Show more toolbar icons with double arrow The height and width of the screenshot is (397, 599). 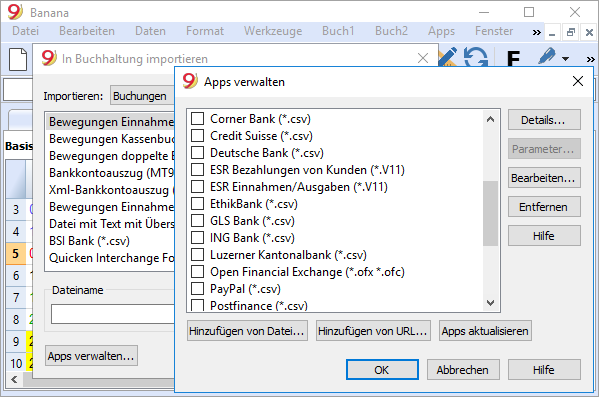pyautogui.click(x=591, y=59)
